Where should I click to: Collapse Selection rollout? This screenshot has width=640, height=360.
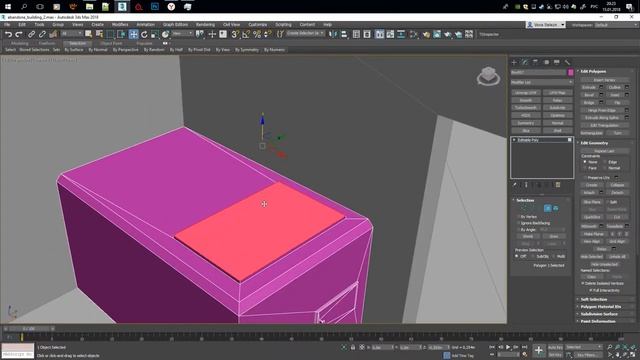[x=541, y=200]
